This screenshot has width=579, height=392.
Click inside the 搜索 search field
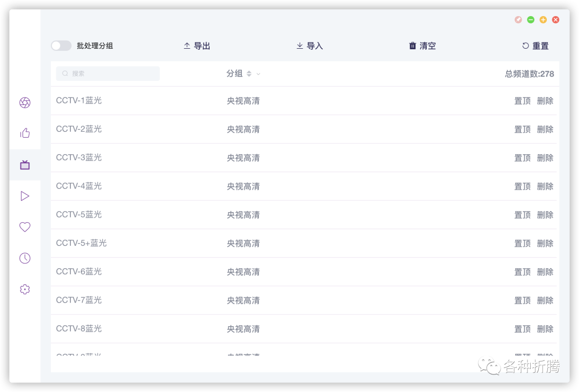coord(107,73)
